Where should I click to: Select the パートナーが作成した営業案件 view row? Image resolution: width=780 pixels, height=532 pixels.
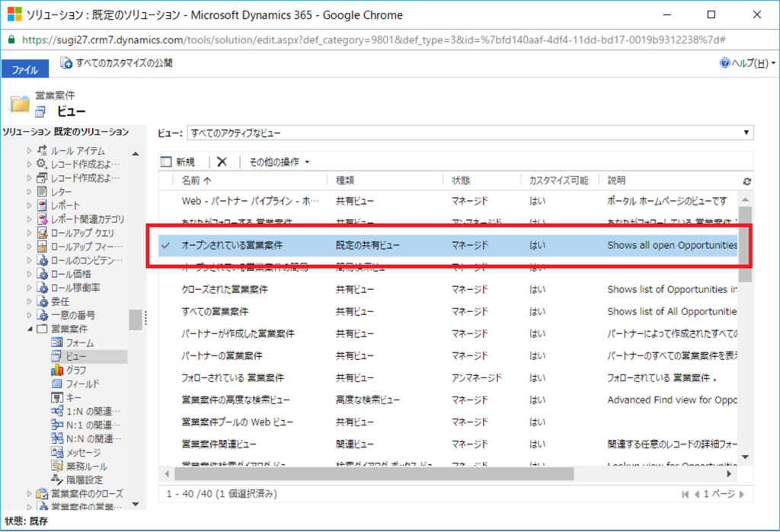pyautogui.click(x=448, y=333)
